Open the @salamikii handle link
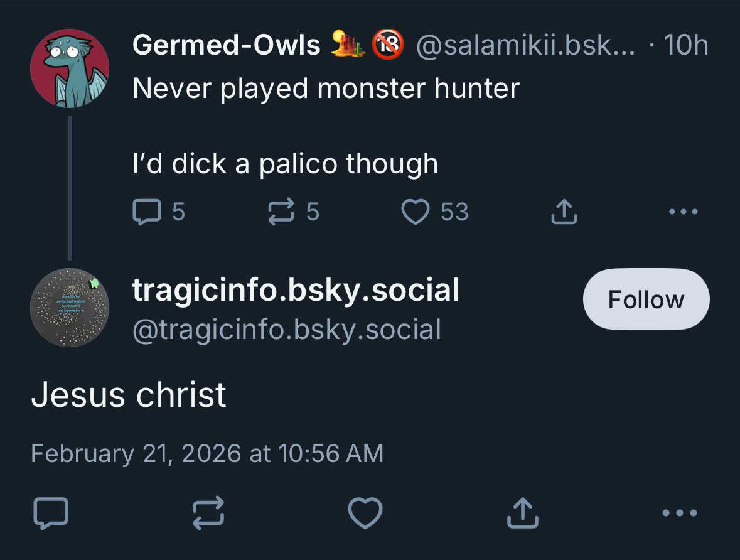 (525, 45)
